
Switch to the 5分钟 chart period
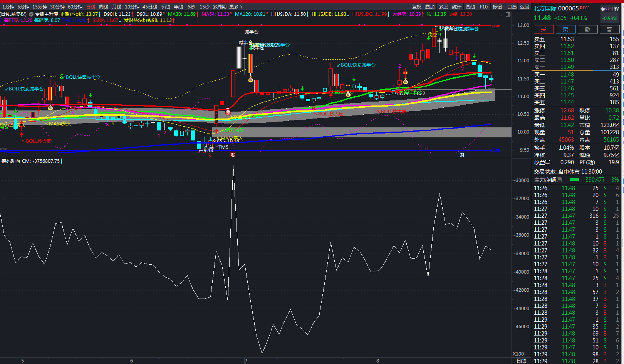tap(23, 7)
